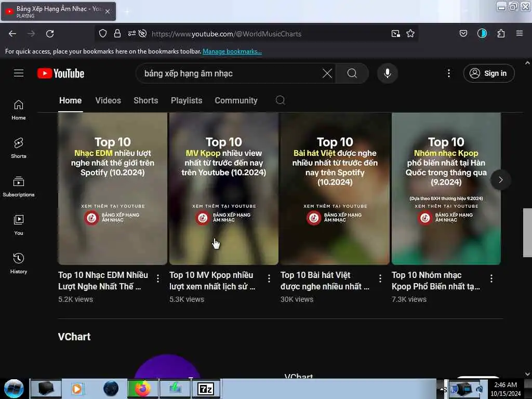Open the Firefox application menu

click(x=520, y=33)
